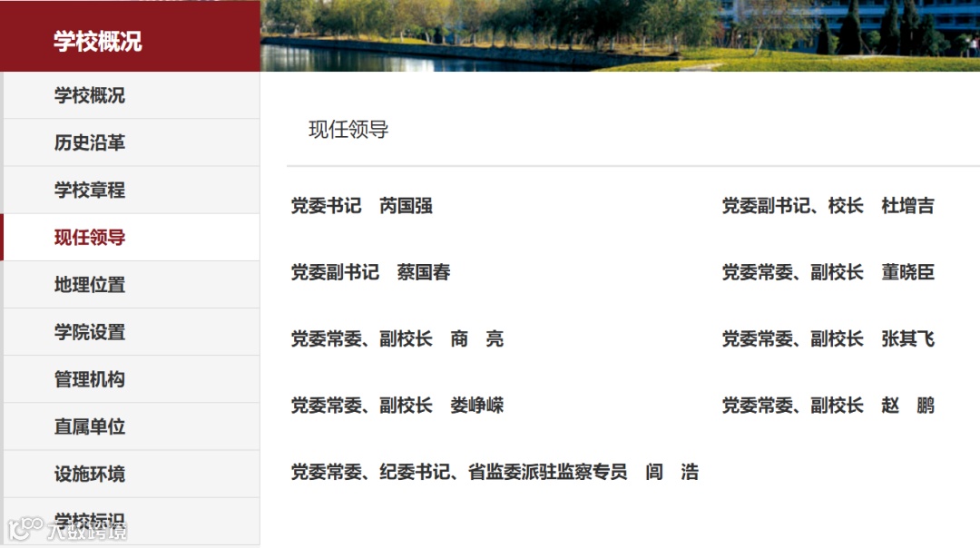Click the title 党委常委、副校长 beside 赵 鹏

[792, 406]
